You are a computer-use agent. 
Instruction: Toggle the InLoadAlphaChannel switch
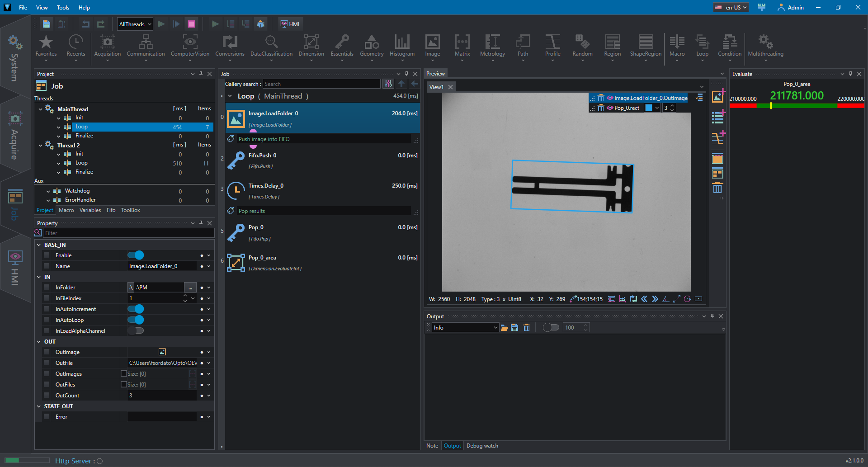click(136, 331)
